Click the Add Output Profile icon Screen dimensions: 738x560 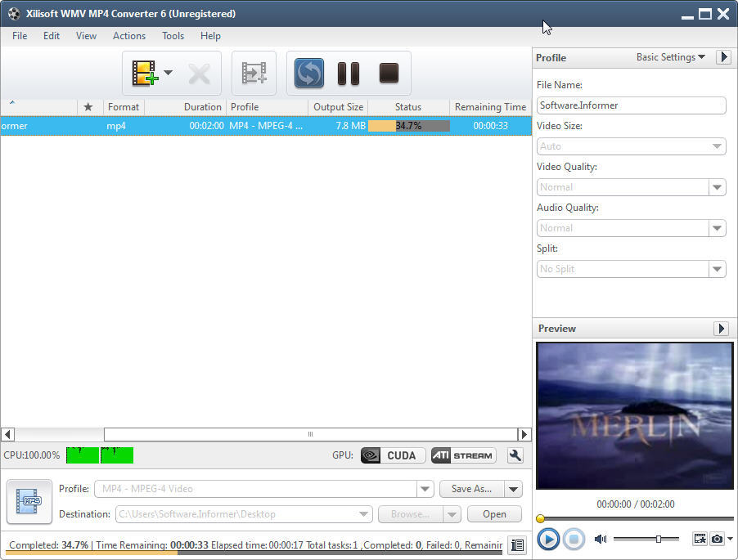point(254,73)
